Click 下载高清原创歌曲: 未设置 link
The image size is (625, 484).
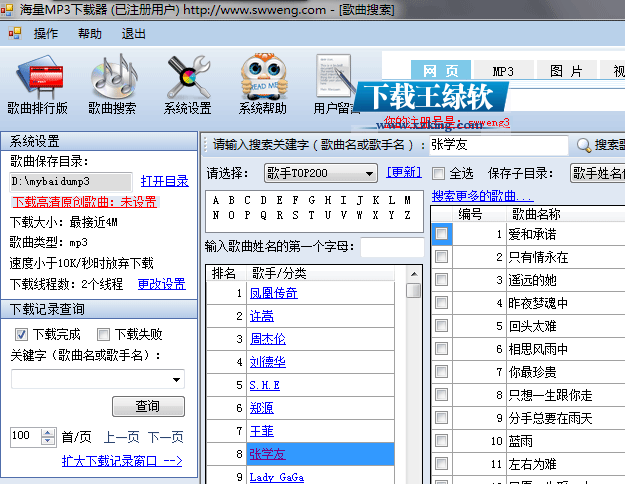(85, 202)
